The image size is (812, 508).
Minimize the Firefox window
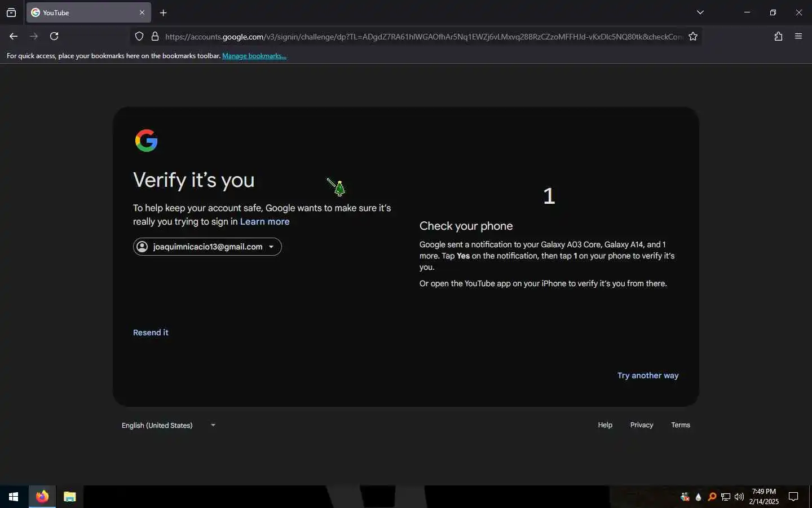point(747,12)
